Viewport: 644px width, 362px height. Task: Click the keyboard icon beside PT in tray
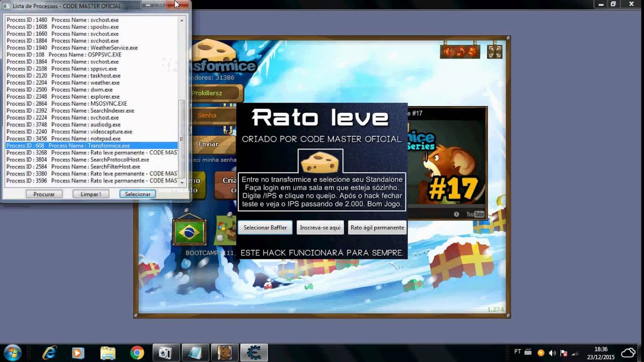pyautogui.click(x=528, y=352)
